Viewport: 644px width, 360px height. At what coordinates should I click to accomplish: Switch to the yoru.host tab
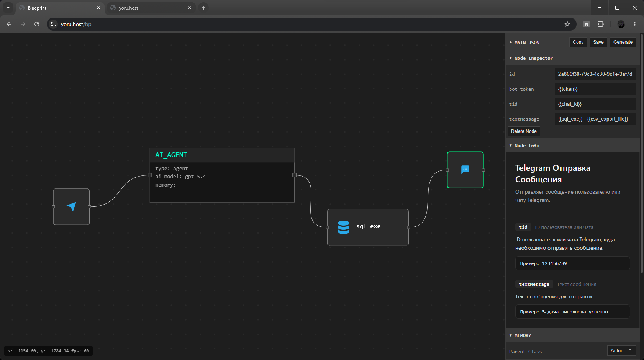tap(151, 8)
